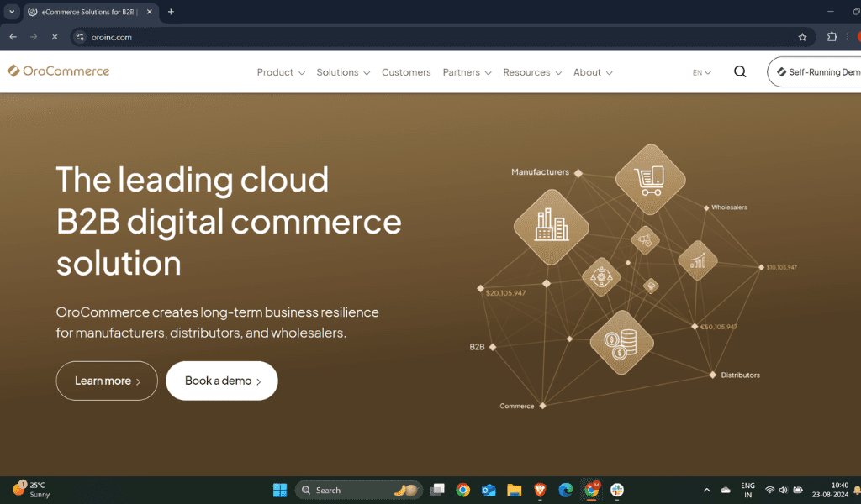Click the OroCommerce logo
This screenshot has height=504, width=861.
[x=58, y=71]
